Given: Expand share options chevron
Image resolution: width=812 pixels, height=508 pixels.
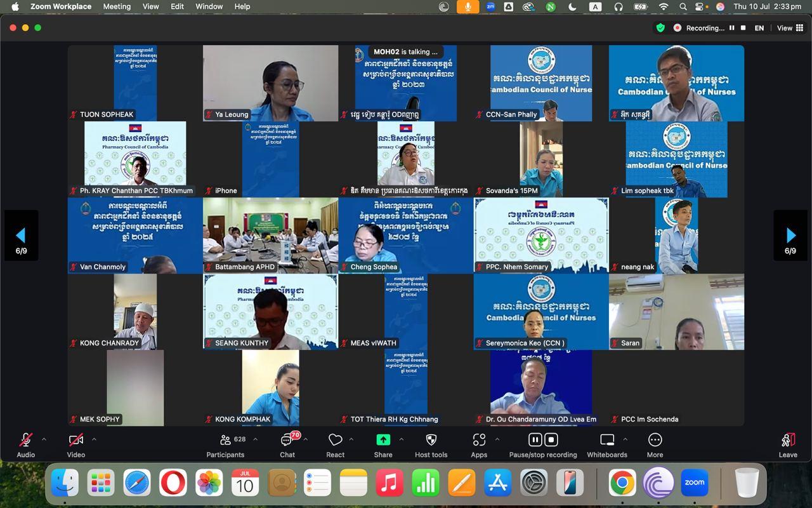Looking at the screenshot, I should 401,439.
